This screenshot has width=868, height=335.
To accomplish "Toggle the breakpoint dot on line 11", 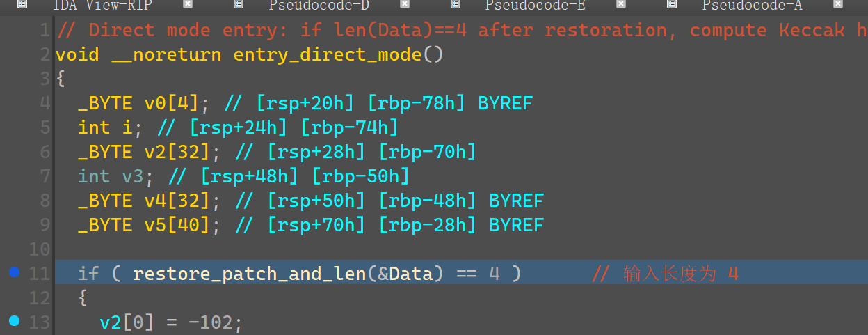I will pos(14,272).
